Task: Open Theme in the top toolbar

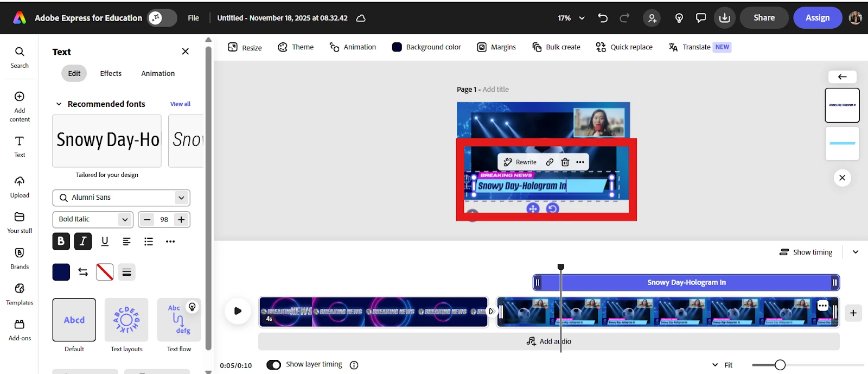Action: coord(296,47)
